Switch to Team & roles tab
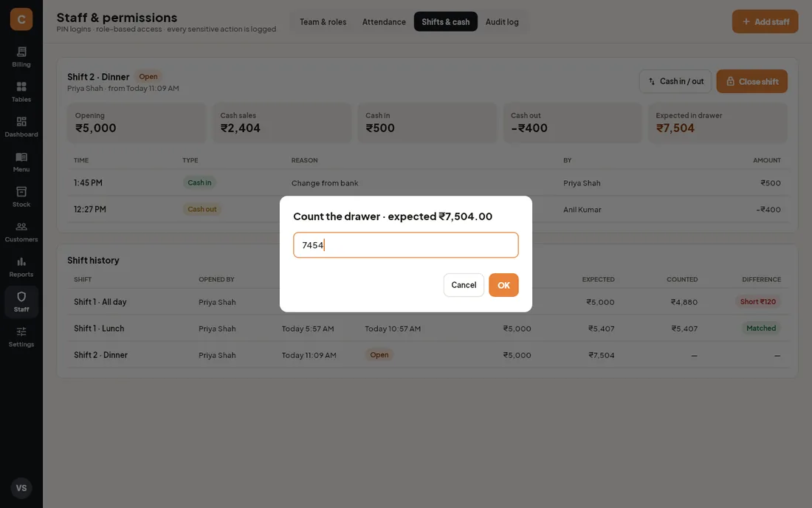This screenshot has height=508, width=812. point(323,21)
